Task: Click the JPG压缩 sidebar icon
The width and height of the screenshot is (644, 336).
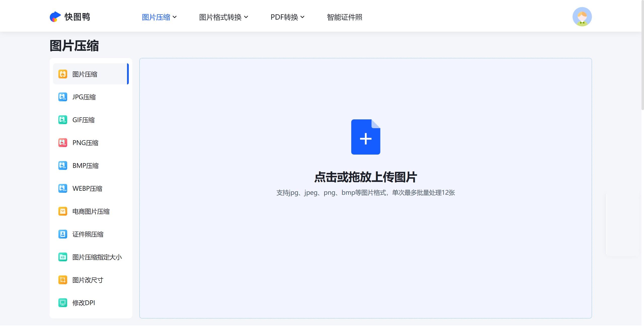Action: coord(63,97)
